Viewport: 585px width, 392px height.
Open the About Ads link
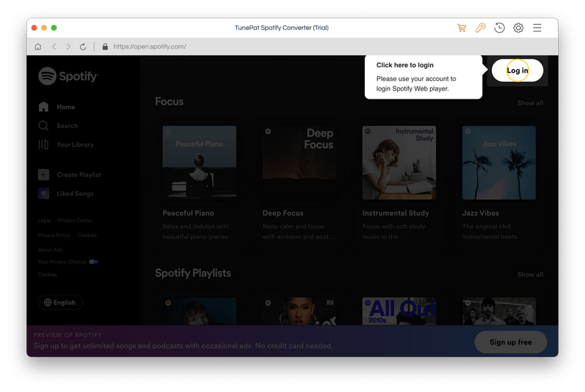(50, 249)
